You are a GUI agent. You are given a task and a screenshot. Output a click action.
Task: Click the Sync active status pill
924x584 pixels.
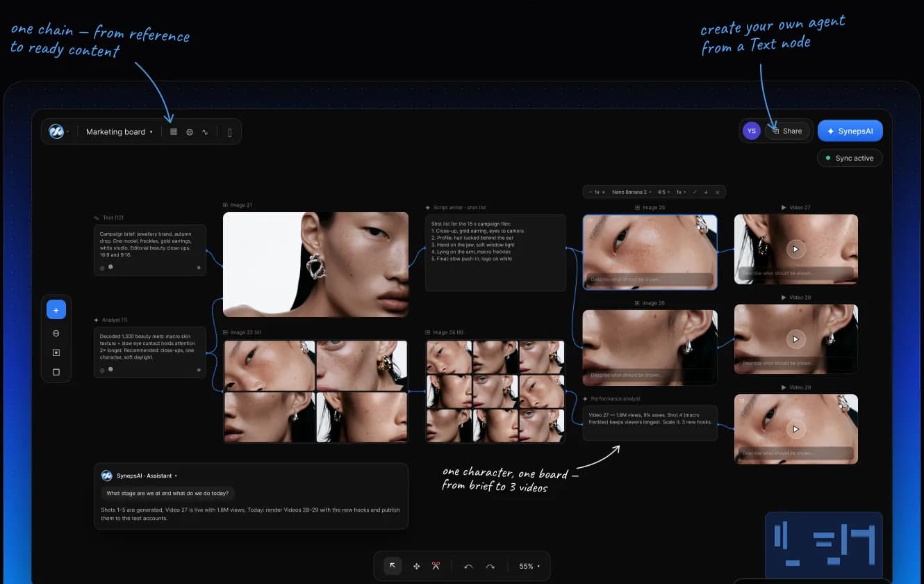[850, 158]
